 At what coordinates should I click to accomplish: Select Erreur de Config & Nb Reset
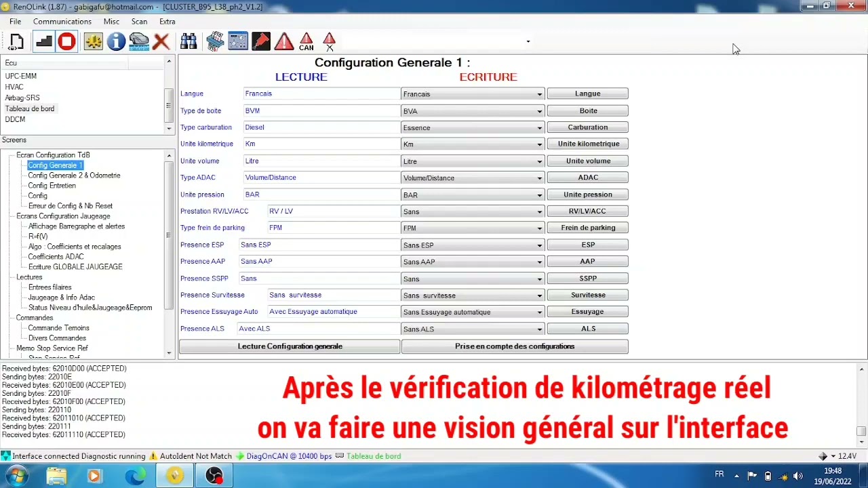71,206
